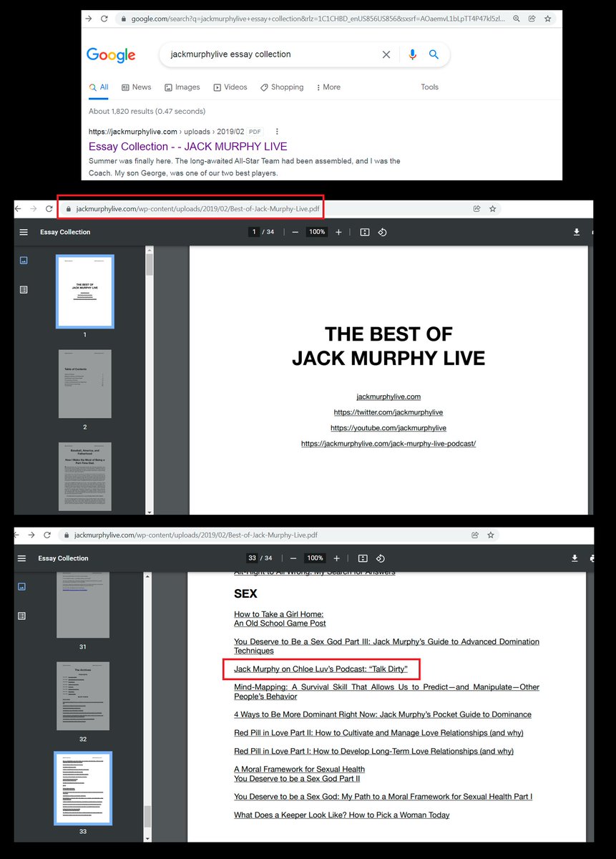Viewport: 616px width, 859px height.
Task: Select the page 3 thumbnail in the sidebar
Action: (85, 477)
